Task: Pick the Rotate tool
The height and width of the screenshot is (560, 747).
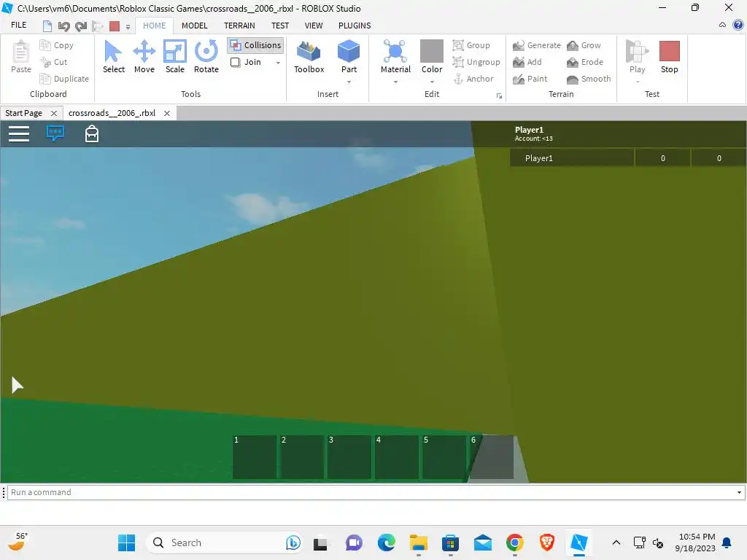Action: tap(206, 57)
